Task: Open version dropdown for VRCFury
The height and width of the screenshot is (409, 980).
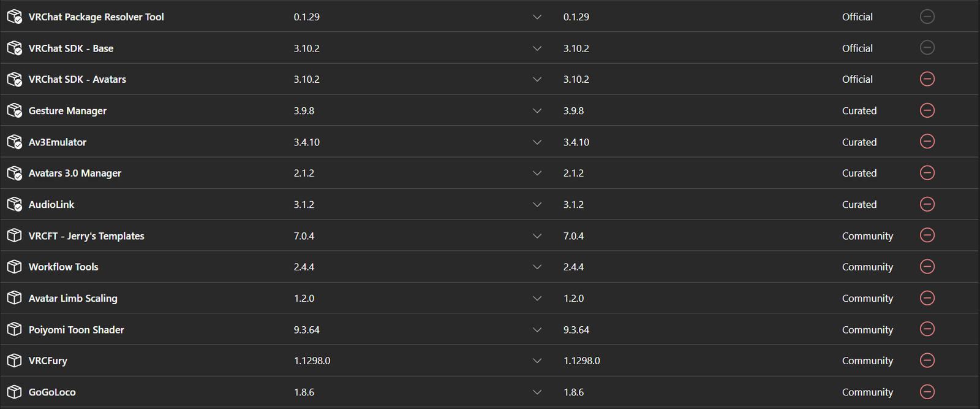Action: (x=537, y=361)
